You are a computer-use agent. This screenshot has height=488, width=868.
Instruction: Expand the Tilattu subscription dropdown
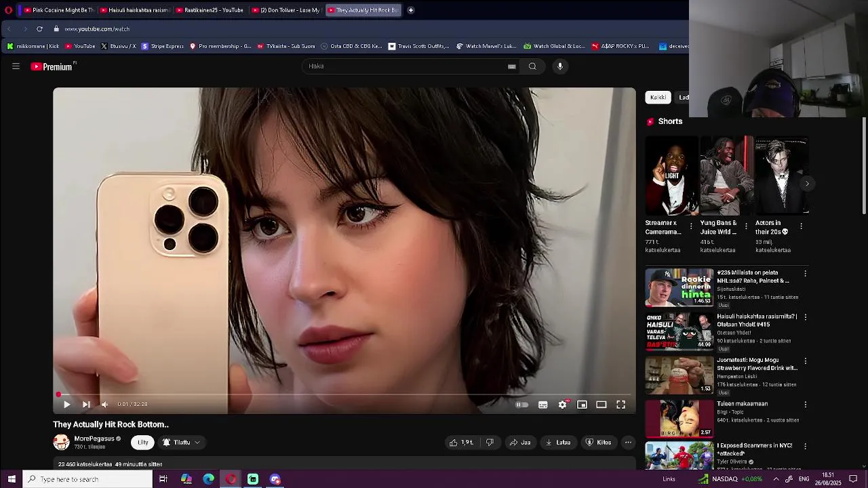pos(181,443)
